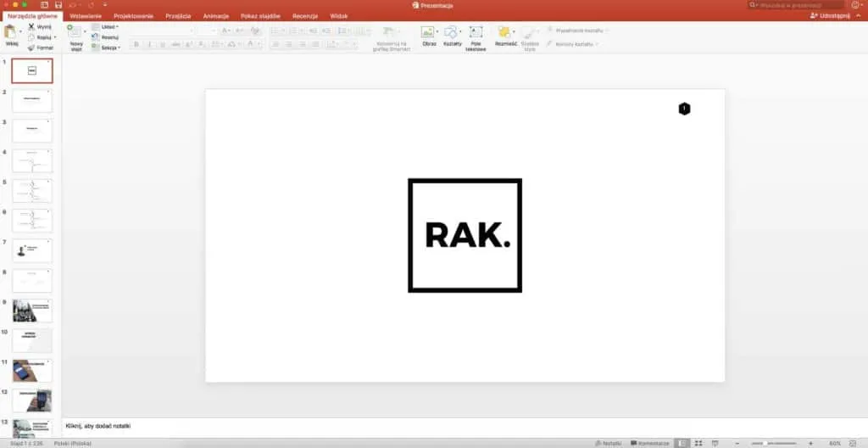
Task: Open quick access toolbar customize arrow
Action: click(105, 4)
